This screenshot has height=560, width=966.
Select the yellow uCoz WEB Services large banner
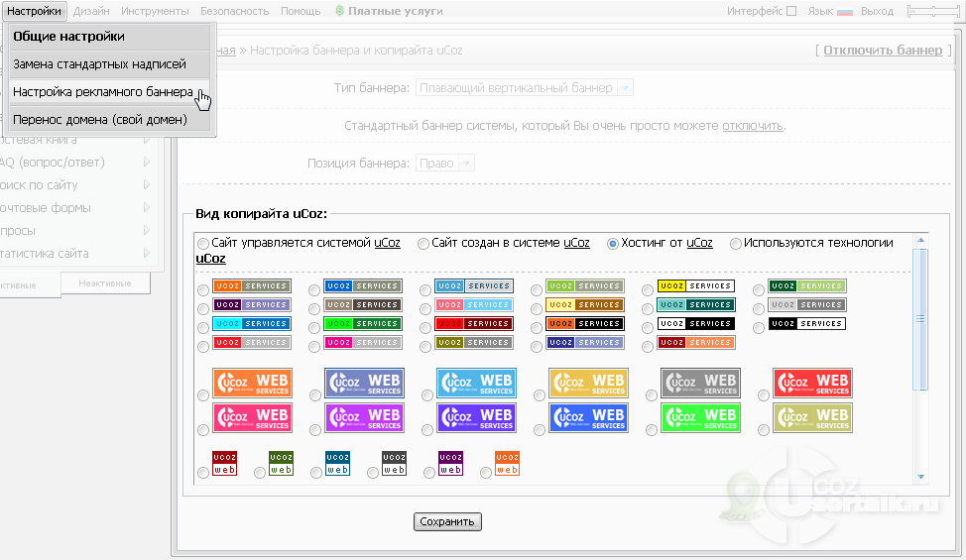pos(588,383)
